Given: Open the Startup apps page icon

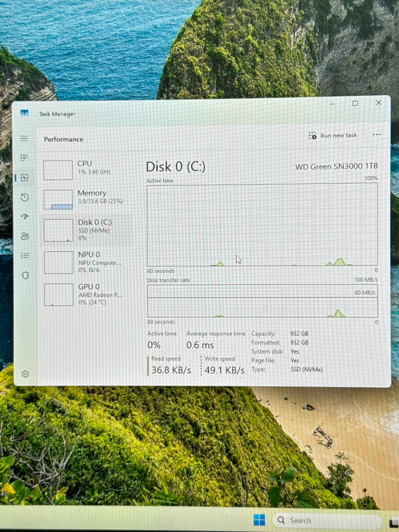Looking at the screenshot, I should 25,217.
